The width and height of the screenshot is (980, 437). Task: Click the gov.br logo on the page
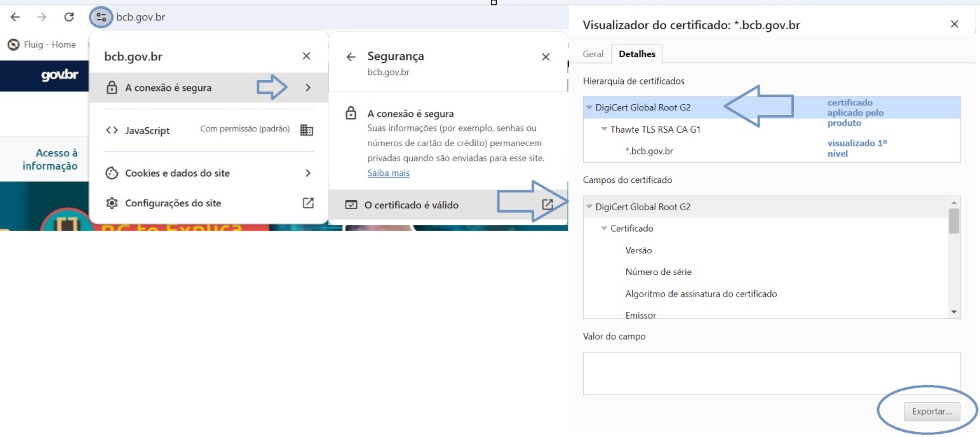pyautogui.click(x=60, y=75)
